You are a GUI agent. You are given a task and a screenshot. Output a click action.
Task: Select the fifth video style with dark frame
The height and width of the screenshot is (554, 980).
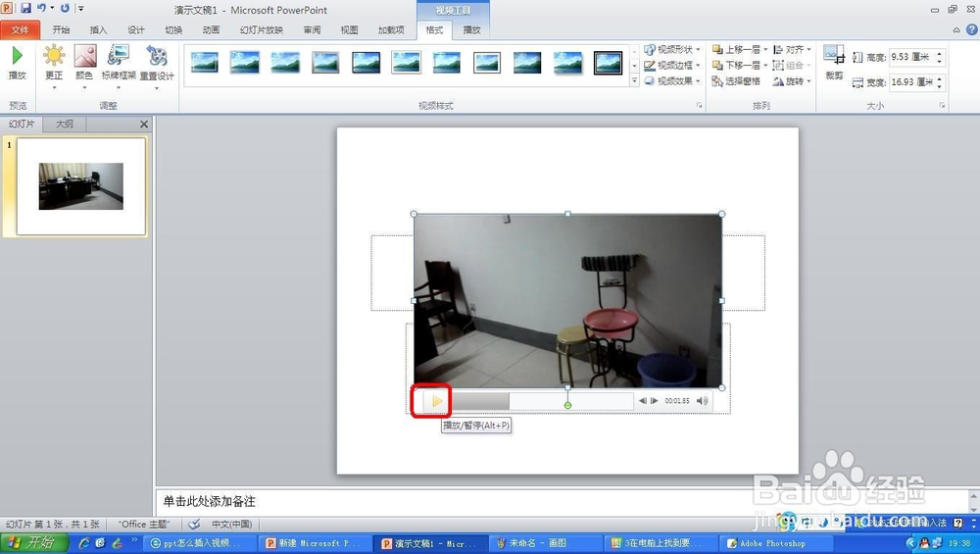pyautogui.click(x=366, y=63)
